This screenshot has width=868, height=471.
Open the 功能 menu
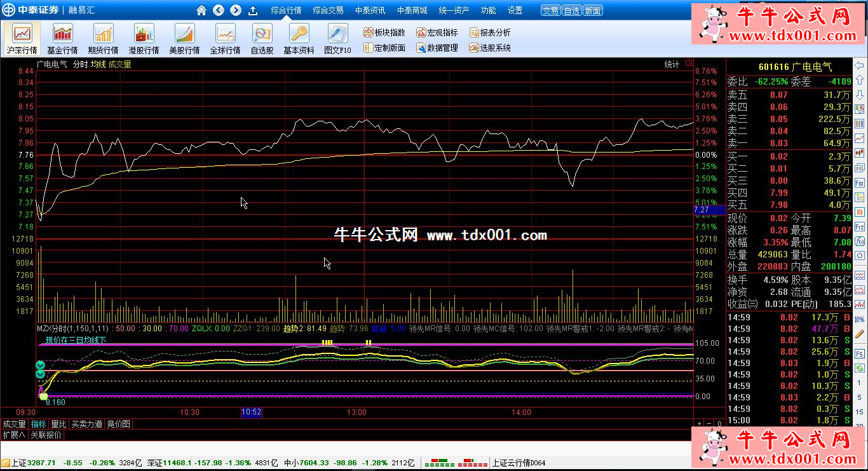pos(488,10)
